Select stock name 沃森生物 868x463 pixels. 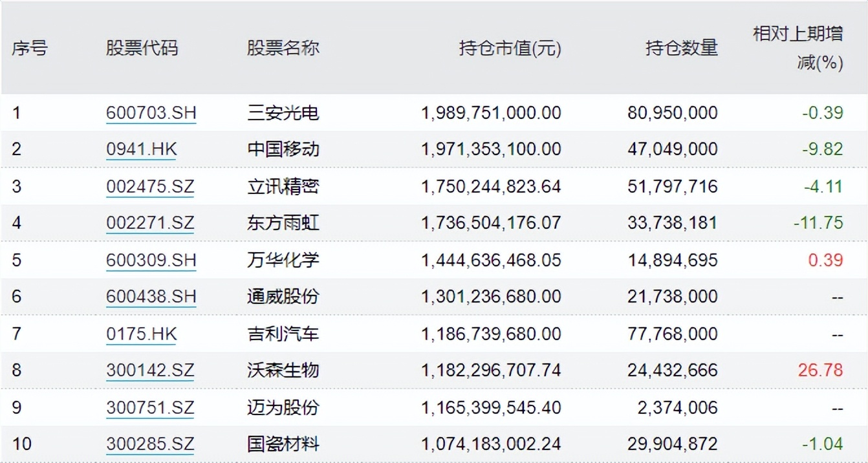coord(283,371)
